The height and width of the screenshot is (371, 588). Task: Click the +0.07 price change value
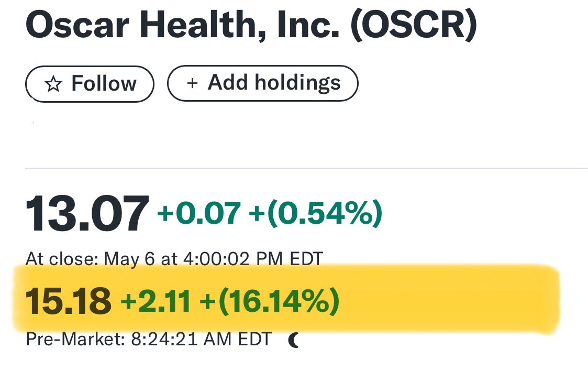point(199,214)
